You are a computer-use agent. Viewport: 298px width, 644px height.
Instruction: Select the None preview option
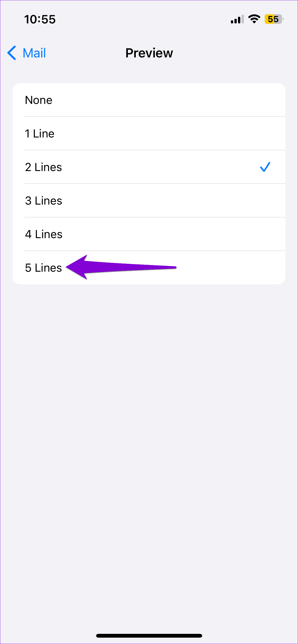[x=39, y=100]
